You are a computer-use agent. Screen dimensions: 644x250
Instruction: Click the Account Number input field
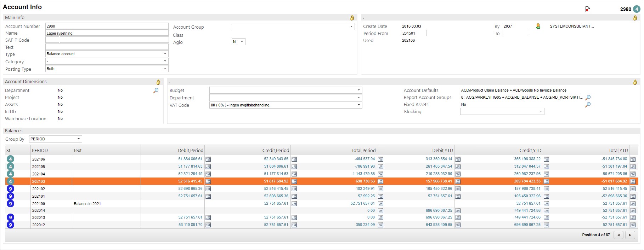click(107, 26)
